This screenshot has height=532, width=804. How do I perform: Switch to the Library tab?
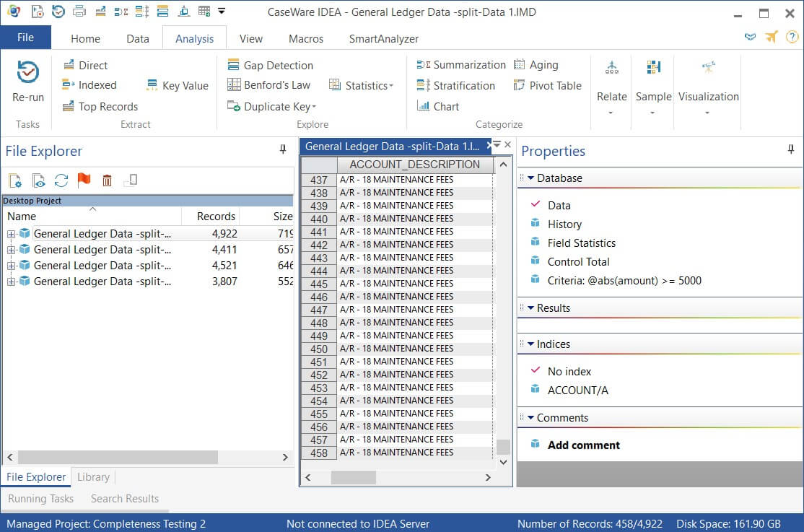tap(93, 477)
